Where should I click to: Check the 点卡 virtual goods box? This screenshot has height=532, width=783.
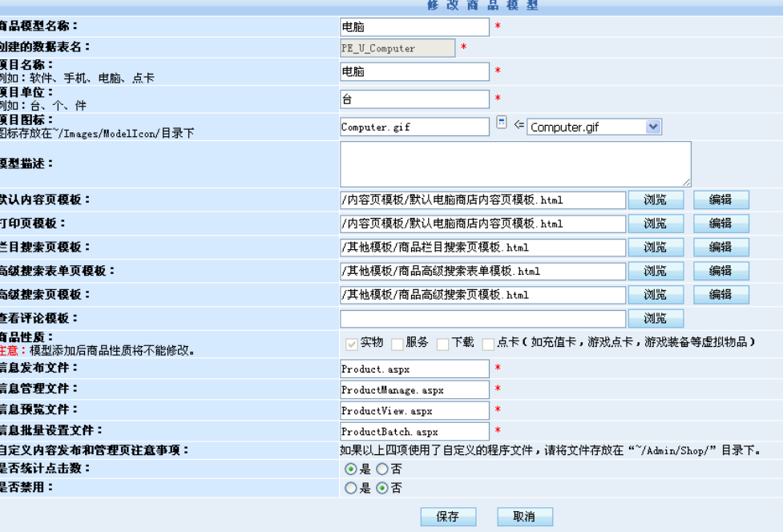[488, 344]
